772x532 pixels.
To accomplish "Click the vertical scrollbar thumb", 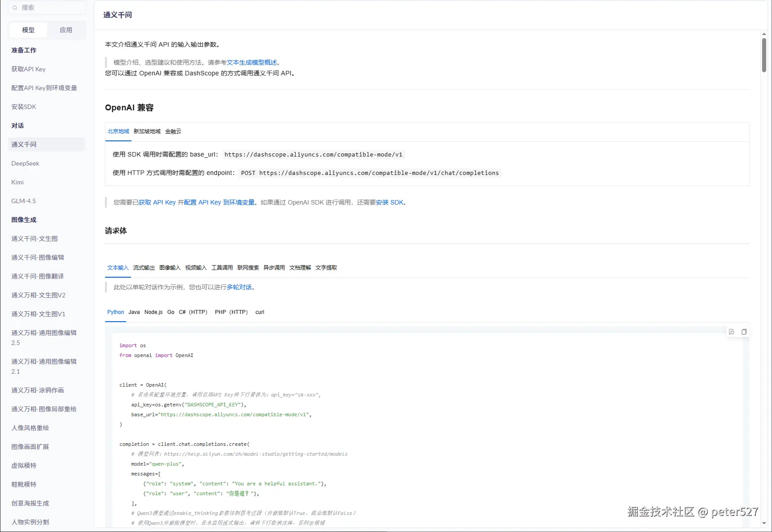I will (x=764, y=55).
